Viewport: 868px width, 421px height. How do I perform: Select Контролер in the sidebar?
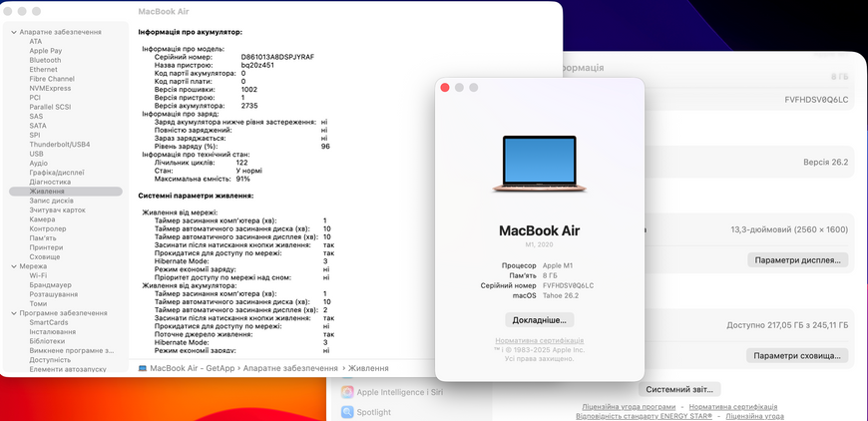48,229
